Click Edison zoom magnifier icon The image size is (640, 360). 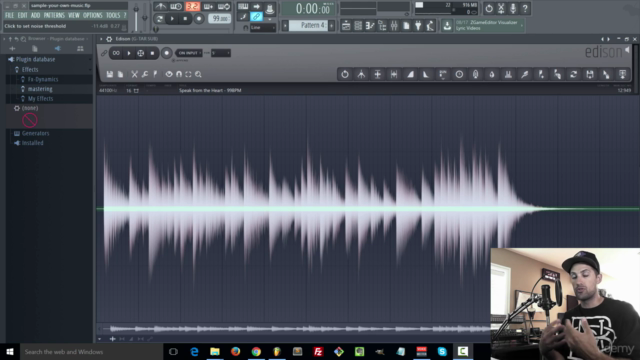198,74
